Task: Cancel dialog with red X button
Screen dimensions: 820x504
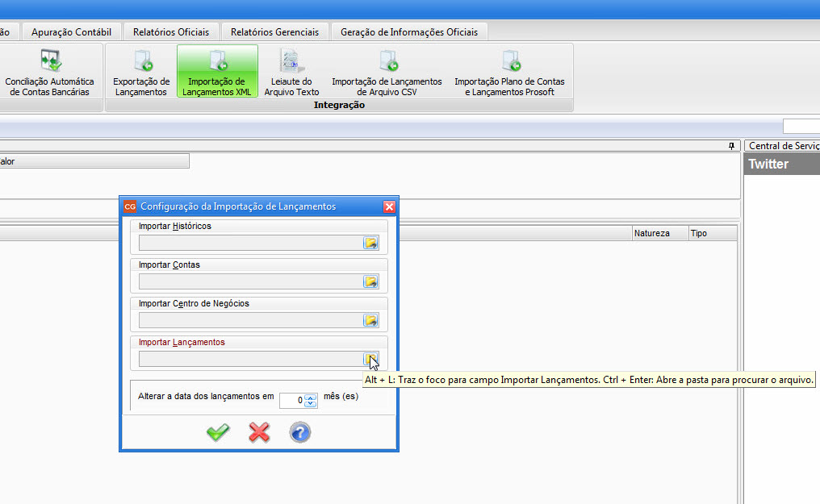Action: pyautogui.click(x=259, y=433)
